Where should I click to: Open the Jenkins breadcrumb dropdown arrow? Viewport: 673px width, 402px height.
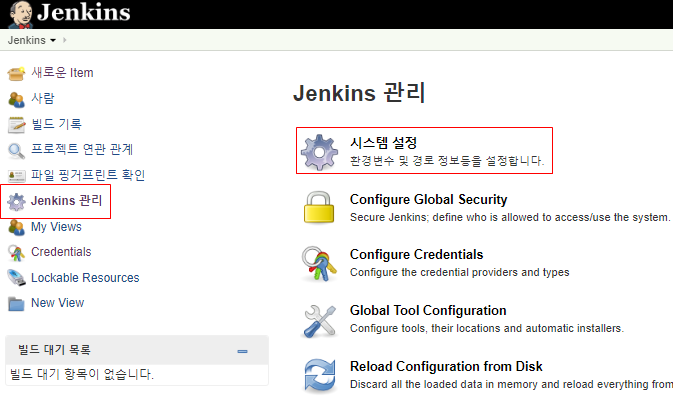click(x=53, y=40)
